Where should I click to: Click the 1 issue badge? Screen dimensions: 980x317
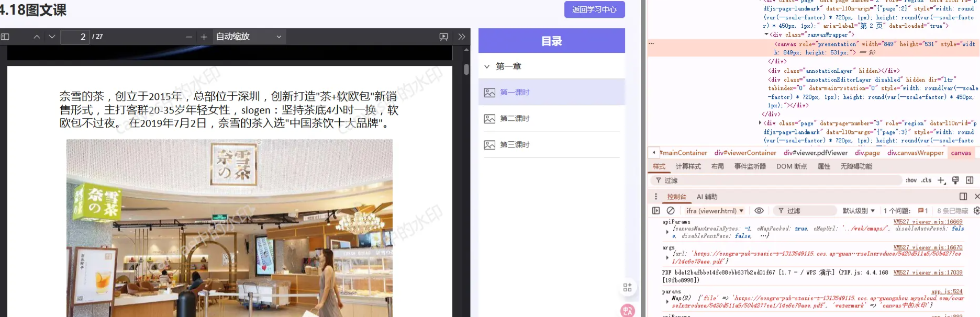click(923, 211)
